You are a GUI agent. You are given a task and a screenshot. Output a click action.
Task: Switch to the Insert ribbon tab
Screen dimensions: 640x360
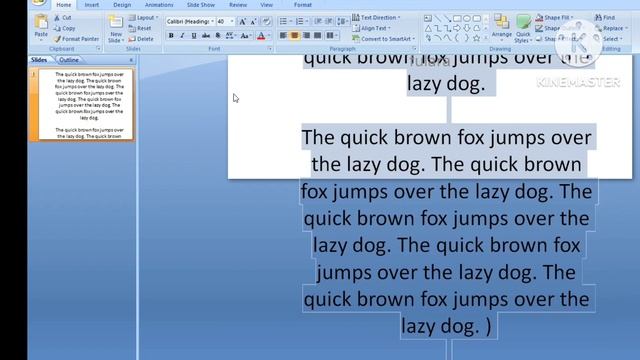pyautogui.click(x=91, y=5)
